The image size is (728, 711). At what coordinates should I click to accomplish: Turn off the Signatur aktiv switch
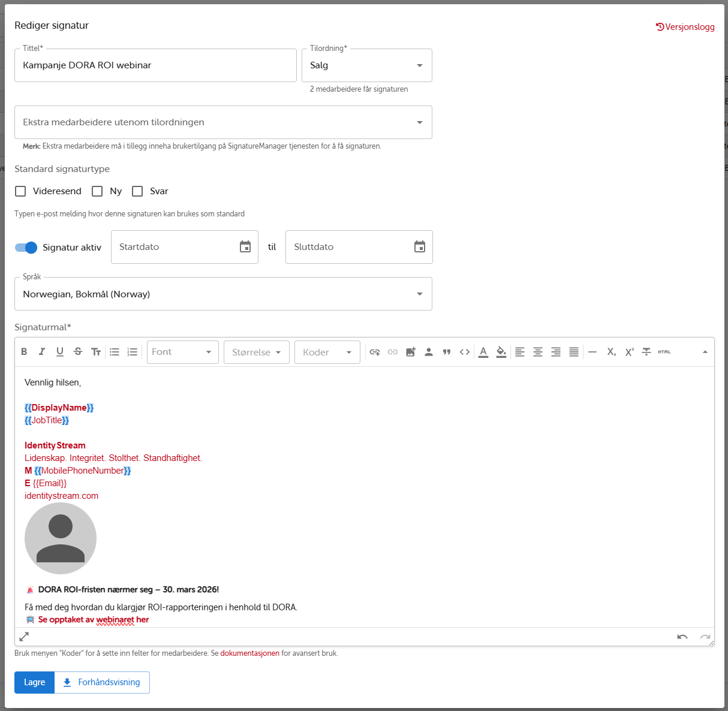[x=26, y=248]
